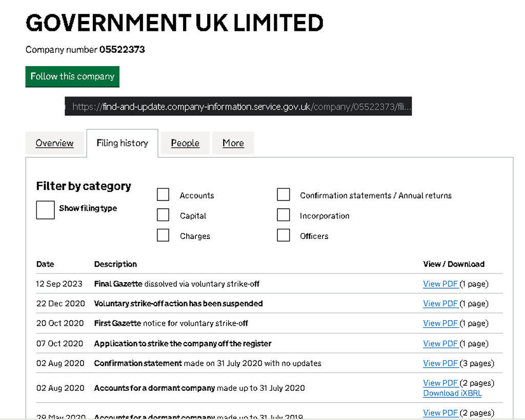Switch to the People tab
525x420 pixels.
point(185,143)
